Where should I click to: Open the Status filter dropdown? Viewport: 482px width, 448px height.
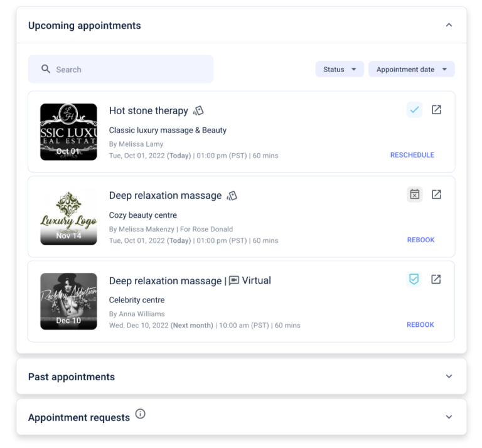340,69
